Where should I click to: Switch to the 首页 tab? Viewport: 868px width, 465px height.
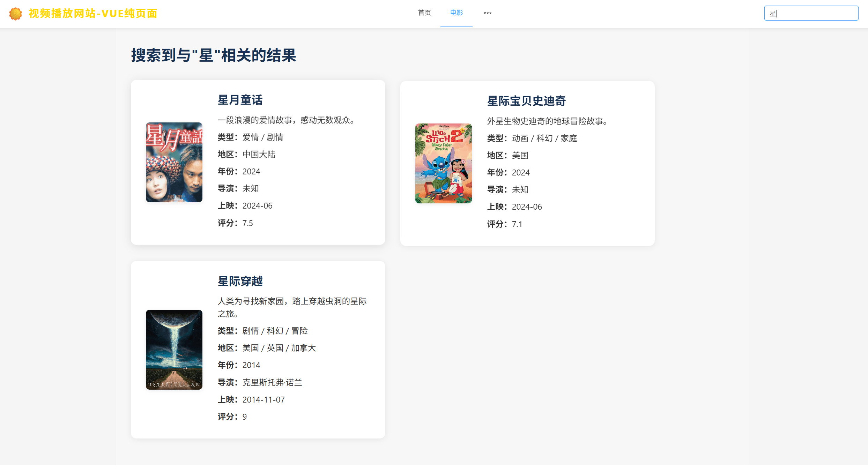pos(424,13)
